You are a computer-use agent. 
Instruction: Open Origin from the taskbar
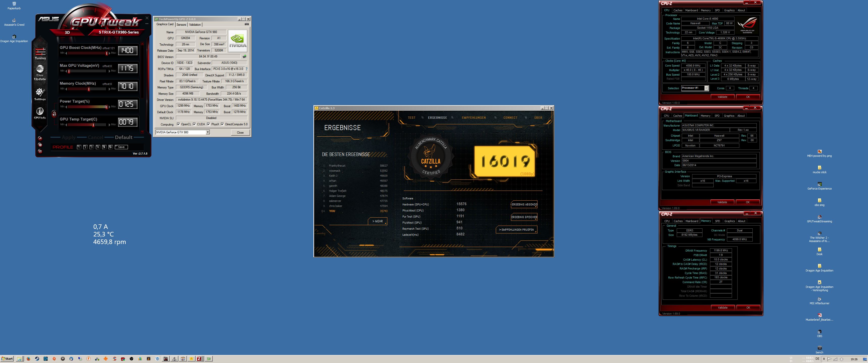click(54, 359)
